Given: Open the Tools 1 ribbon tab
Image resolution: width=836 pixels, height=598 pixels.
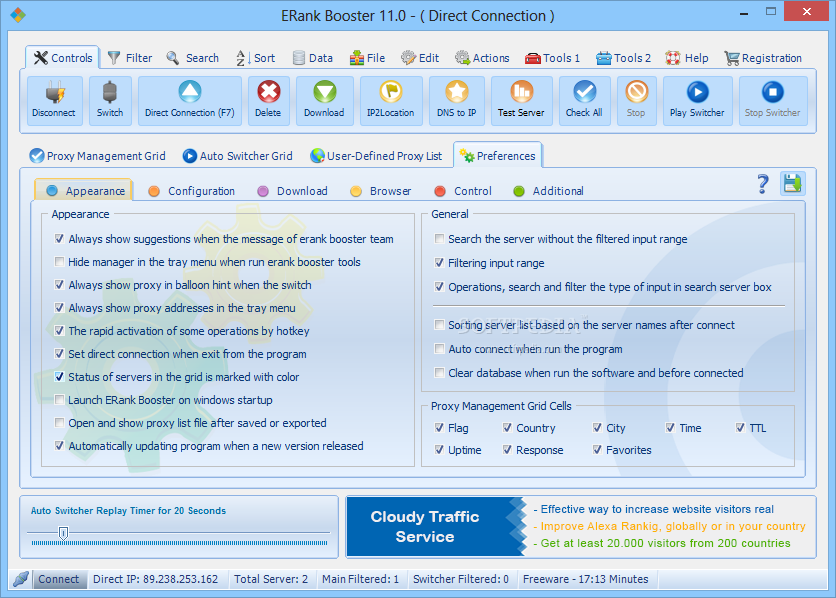Looking at the screenshot, I should pyautogui.click(x=552, y=58).
